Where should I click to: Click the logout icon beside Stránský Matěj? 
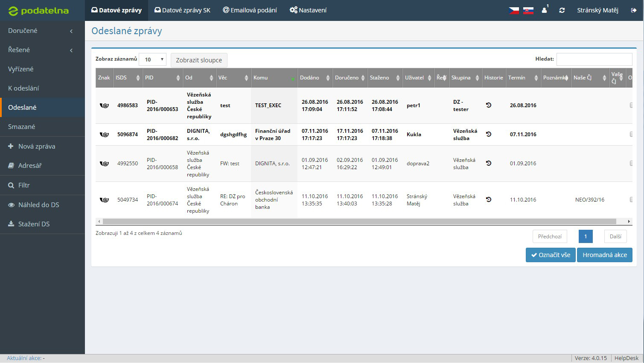click(x=634, y=10)
